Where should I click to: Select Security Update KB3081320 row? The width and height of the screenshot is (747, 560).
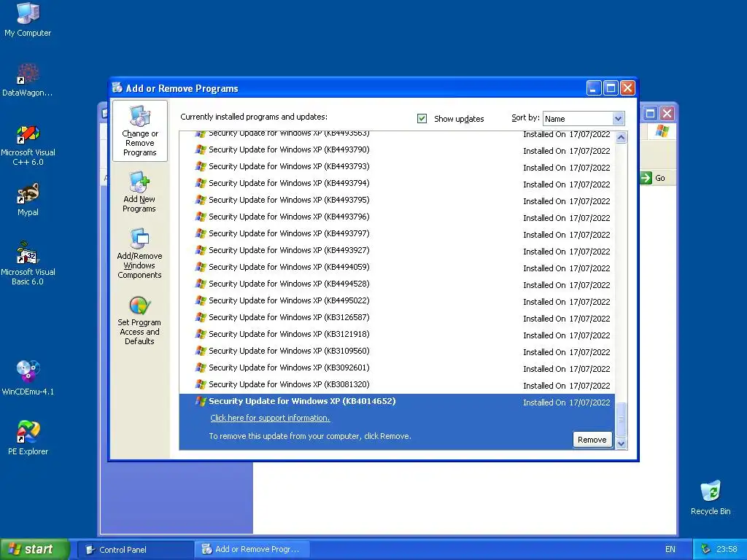(397, 384)
